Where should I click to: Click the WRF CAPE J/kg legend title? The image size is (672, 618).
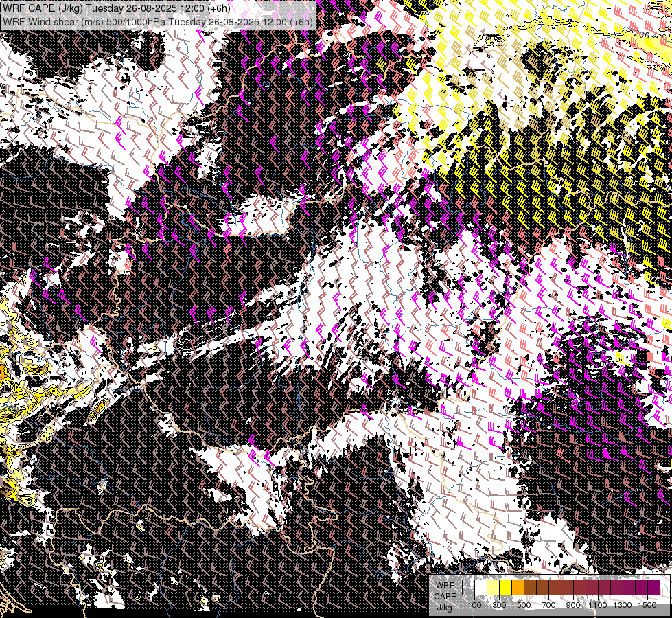pyautogui.click(x=445, y=596)
